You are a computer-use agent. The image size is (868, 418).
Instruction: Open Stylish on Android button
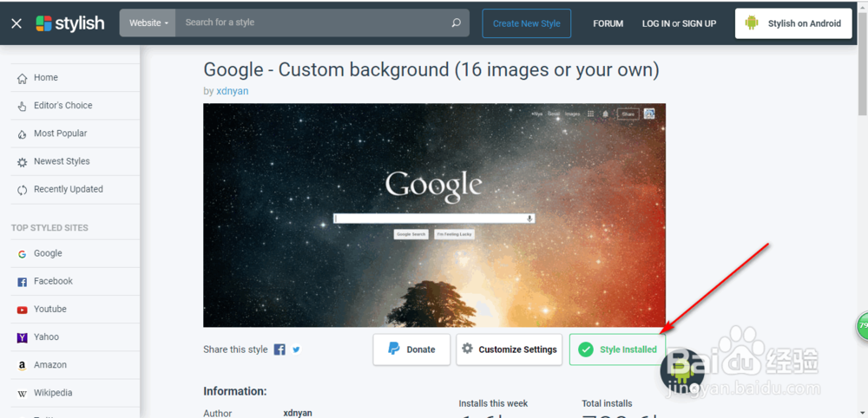793,23
